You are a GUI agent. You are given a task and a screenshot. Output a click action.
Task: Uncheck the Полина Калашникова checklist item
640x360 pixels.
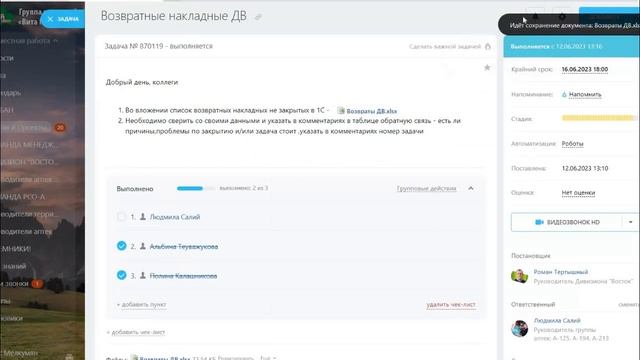tap(121, 275)
